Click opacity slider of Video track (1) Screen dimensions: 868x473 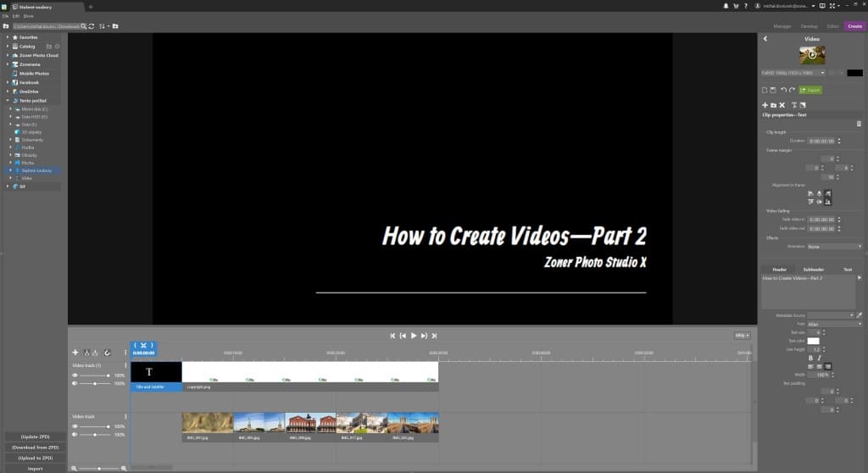[95, 376]
